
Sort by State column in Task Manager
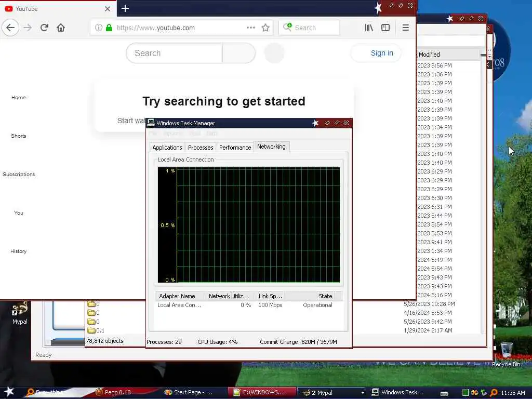click(314, 296)
